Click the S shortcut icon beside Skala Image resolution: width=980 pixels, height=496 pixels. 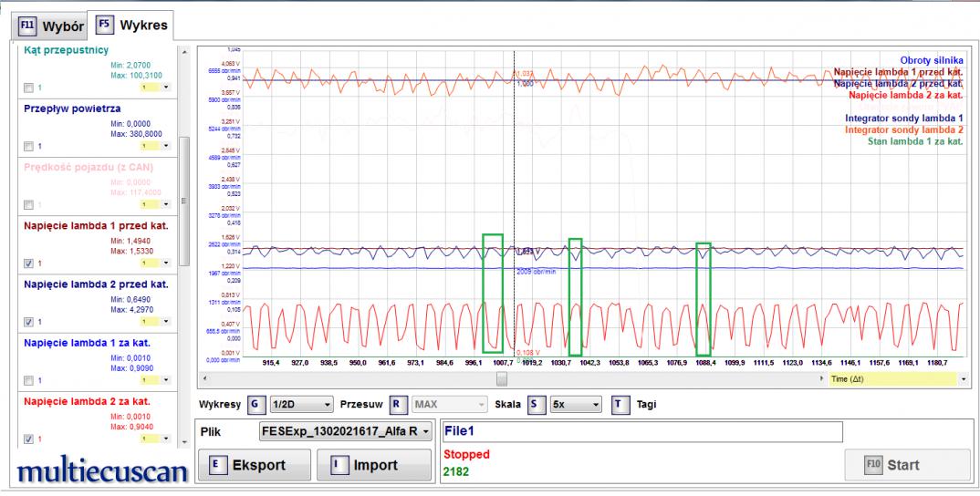(536, 403)
